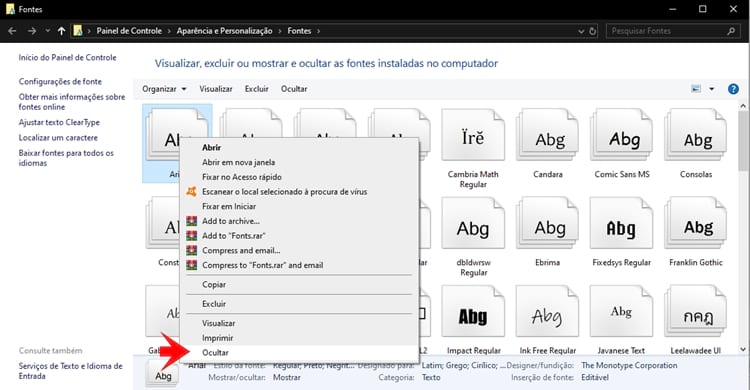
Task: Click the Back navigation arrow
Action: [12, 31]
